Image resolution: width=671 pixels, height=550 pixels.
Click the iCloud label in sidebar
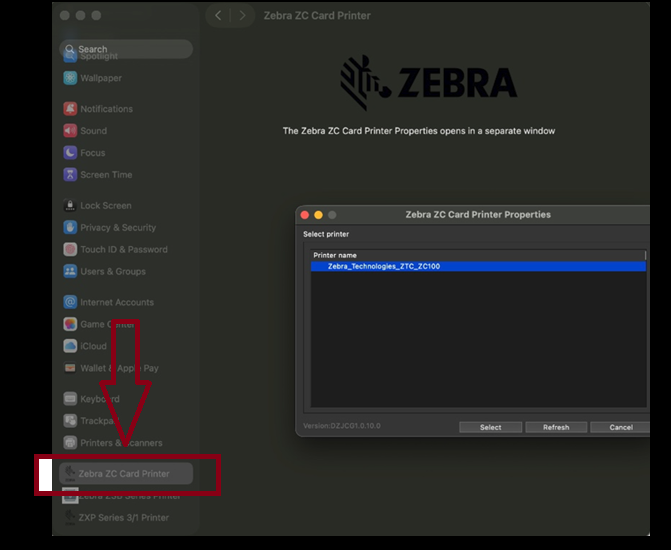pos(93,346)
